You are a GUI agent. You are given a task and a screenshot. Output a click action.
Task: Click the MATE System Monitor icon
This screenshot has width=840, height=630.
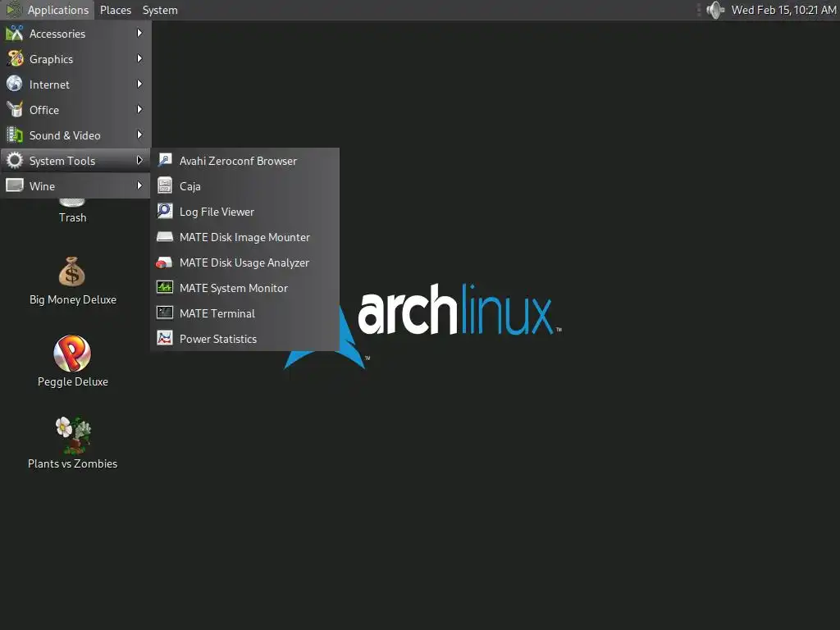[x=164, y=288]
